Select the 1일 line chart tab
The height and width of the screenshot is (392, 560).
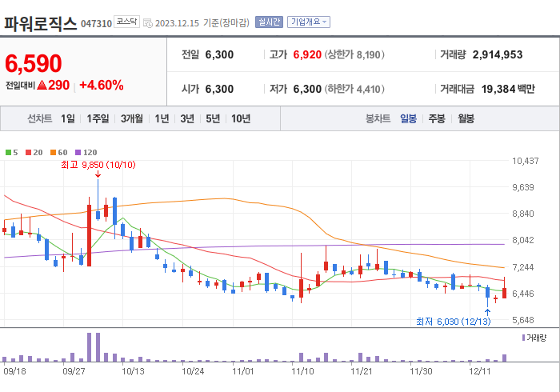pos(68,118)
